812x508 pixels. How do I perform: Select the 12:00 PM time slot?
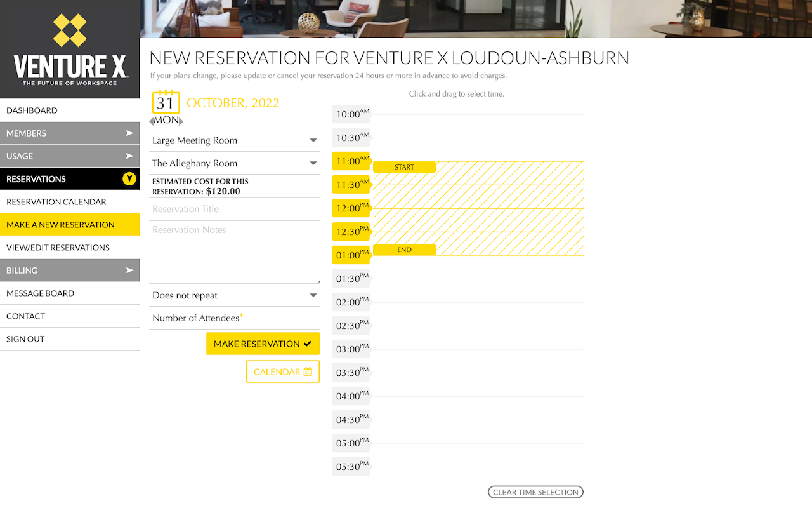coord(351,208)
